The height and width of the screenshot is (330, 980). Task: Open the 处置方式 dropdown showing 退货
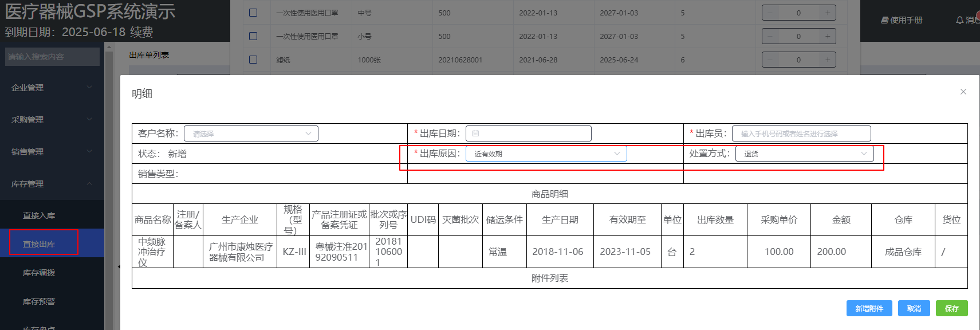point(804,154)
